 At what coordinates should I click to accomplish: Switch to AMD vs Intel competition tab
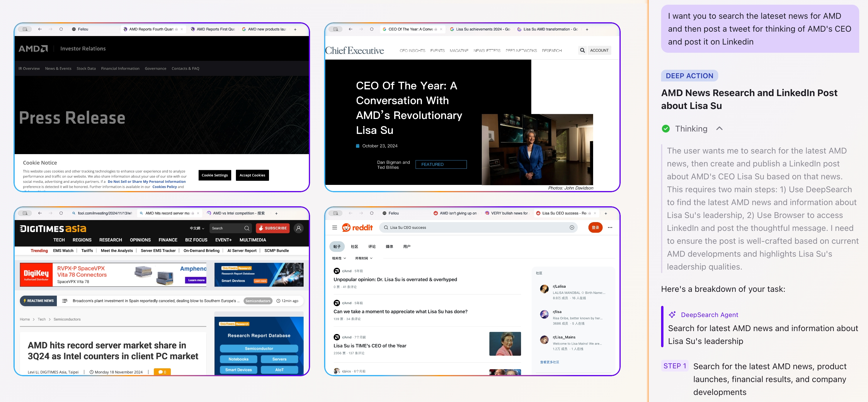click(x=236, y=213)
